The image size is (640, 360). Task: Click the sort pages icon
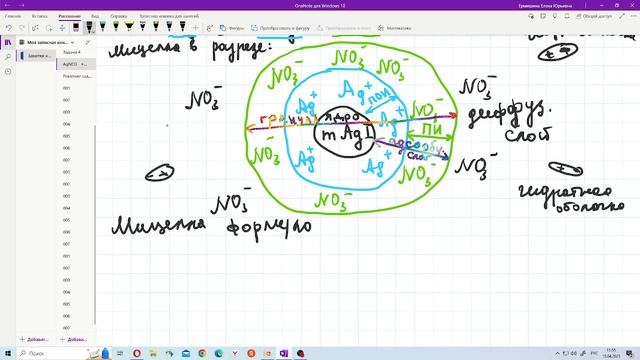click(88, 42)
